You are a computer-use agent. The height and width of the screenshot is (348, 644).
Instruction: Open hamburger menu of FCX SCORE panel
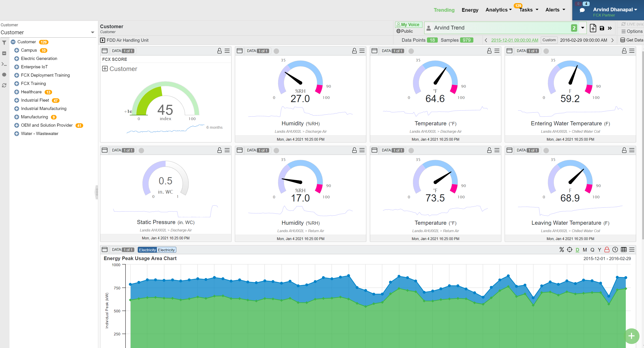click(227, 51)
